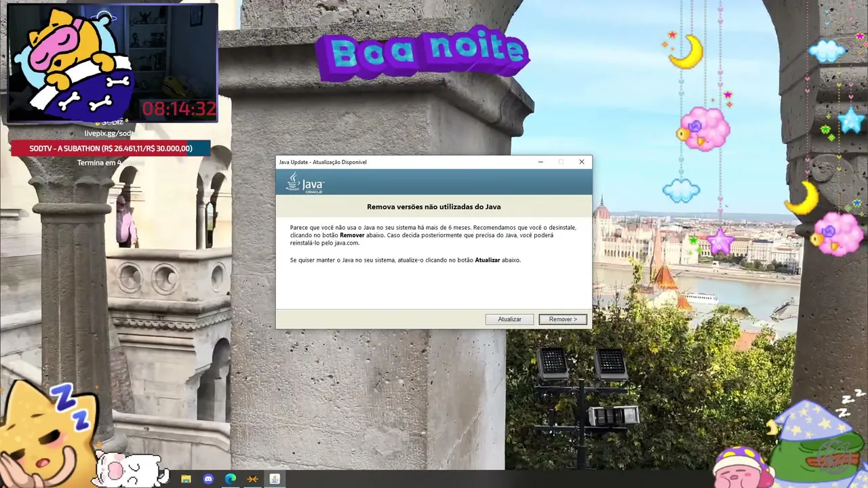Click the SODTV subathon donation progress bar
Screen dimensions: 868x488
tap(111, 148)
